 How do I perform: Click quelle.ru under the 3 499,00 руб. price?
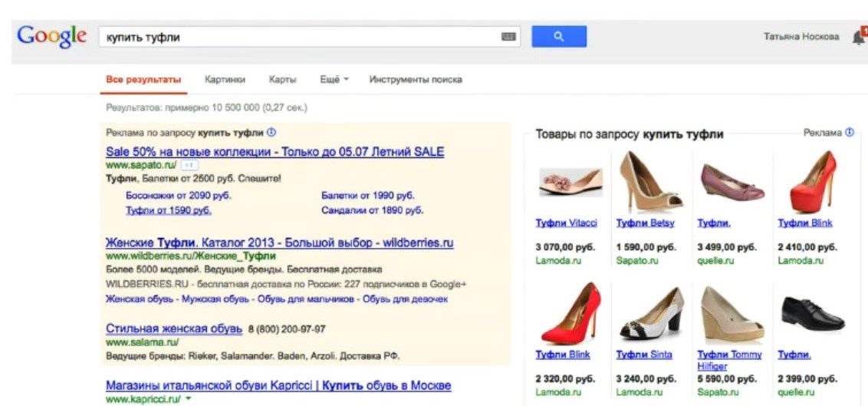point(715,261)
